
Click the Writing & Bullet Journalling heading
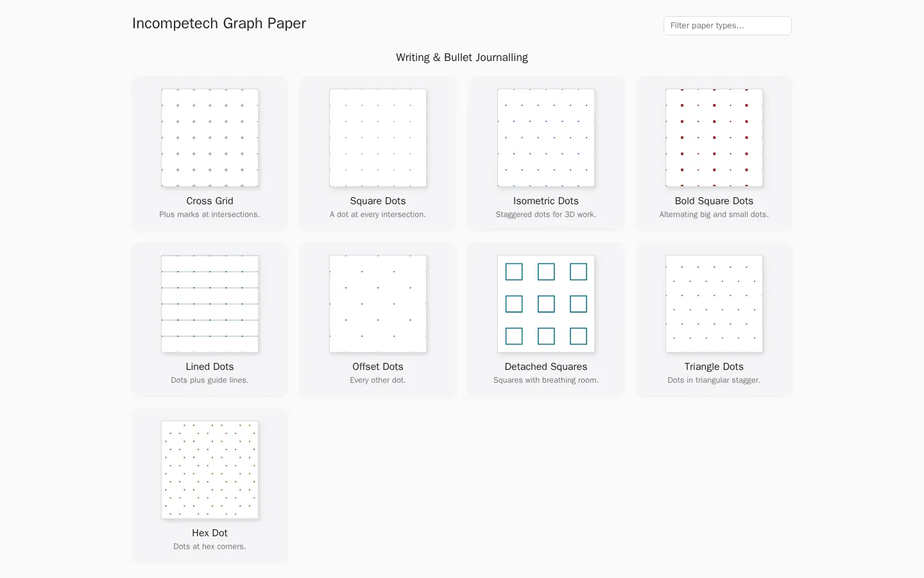(x=462, y=58)
